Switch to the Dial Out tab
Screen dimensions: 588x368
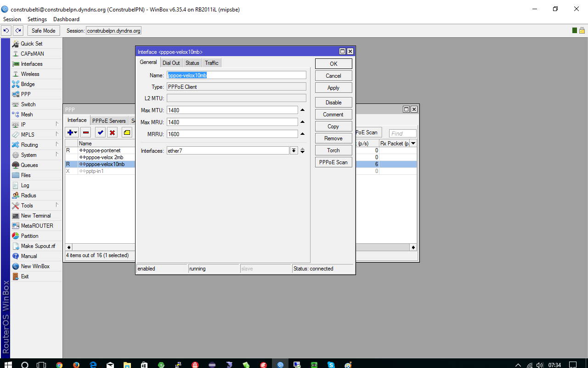tap(171, 63)
